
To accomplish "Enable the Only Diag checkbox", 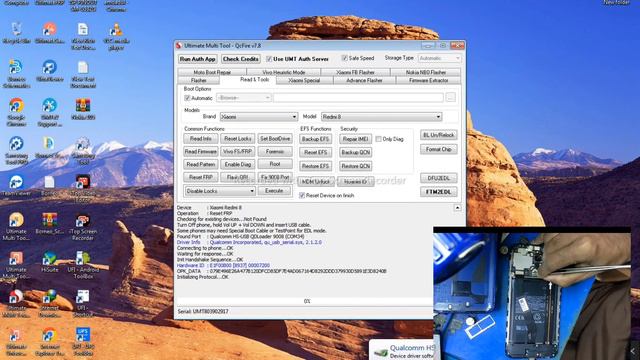I will pos(378,139).
